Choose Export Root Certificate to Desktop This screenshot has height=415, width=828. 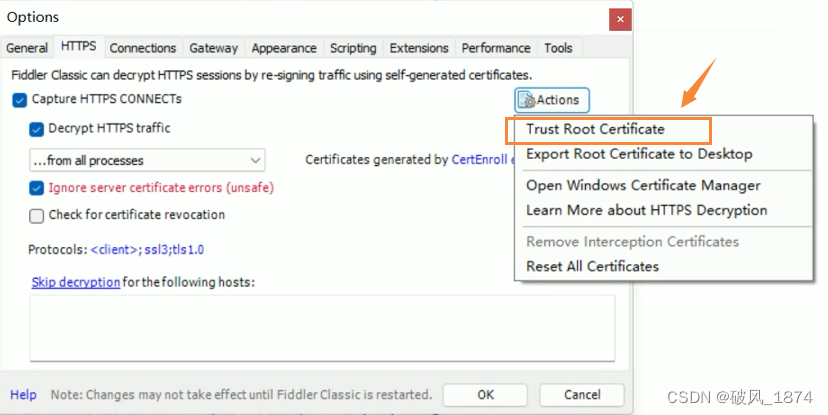[x=639, y=154]
